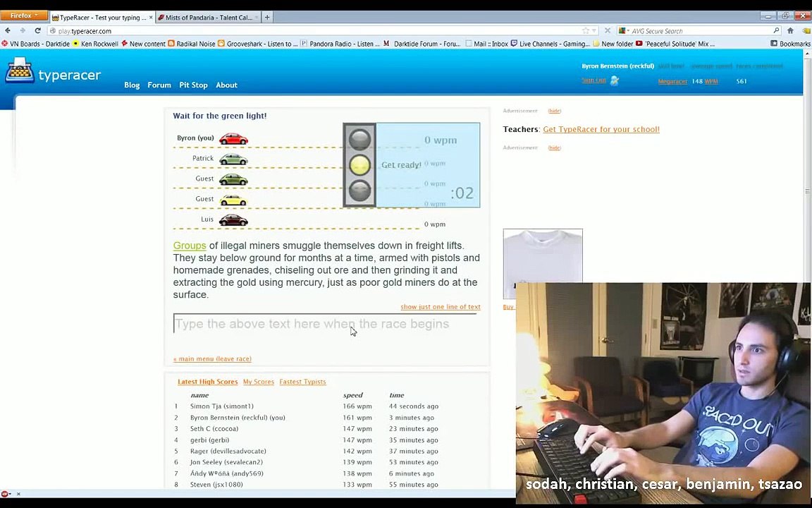
Task: Click the highlighted word Groups
Action: [x=190, y=246]
